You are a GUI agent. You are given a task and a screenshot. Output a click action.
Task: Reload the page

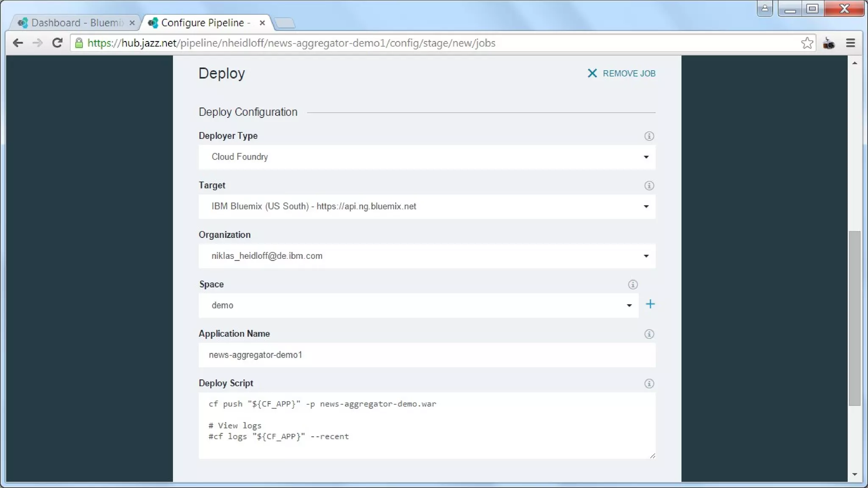coord(57,43)
